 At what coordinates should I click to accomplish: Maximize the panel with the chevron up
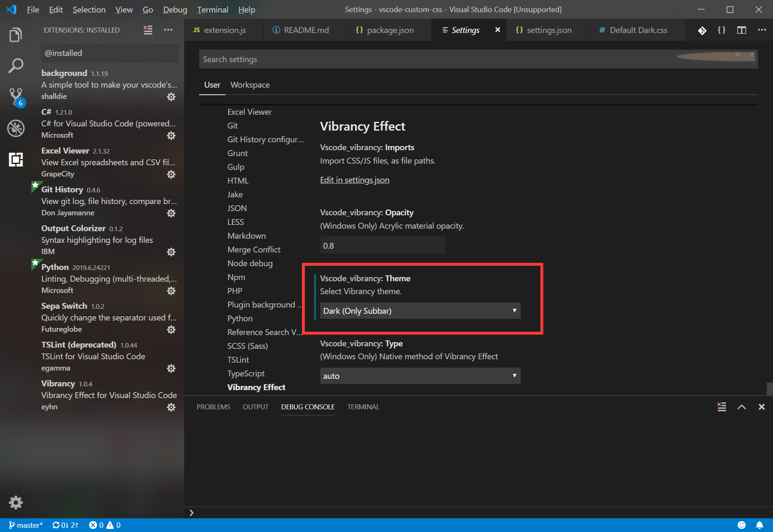(741, 407)
